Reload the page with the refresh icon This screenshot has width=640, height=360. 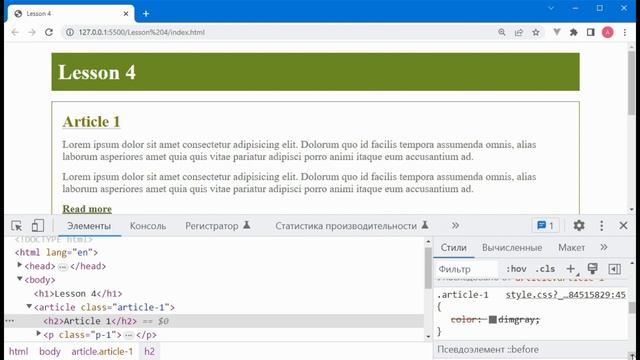pyautogui.click(x=49, y=32)
